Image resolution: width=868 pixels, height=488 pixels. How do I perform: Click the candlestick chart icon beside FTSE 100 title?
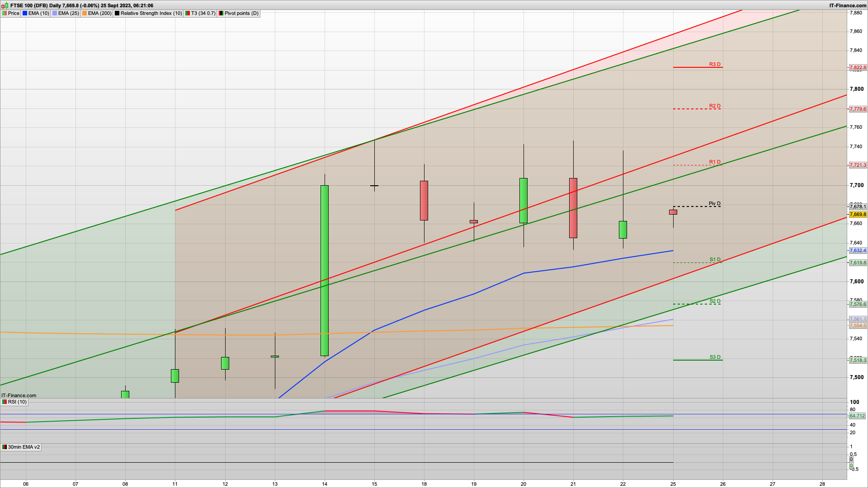[x=5, y=5]
